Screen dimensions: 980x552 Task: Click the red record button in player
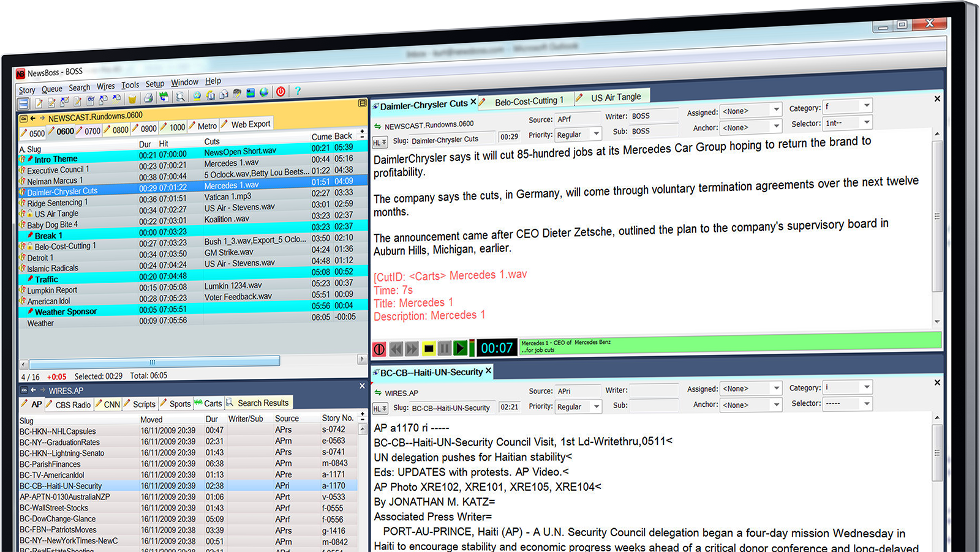tap(379, 349)
